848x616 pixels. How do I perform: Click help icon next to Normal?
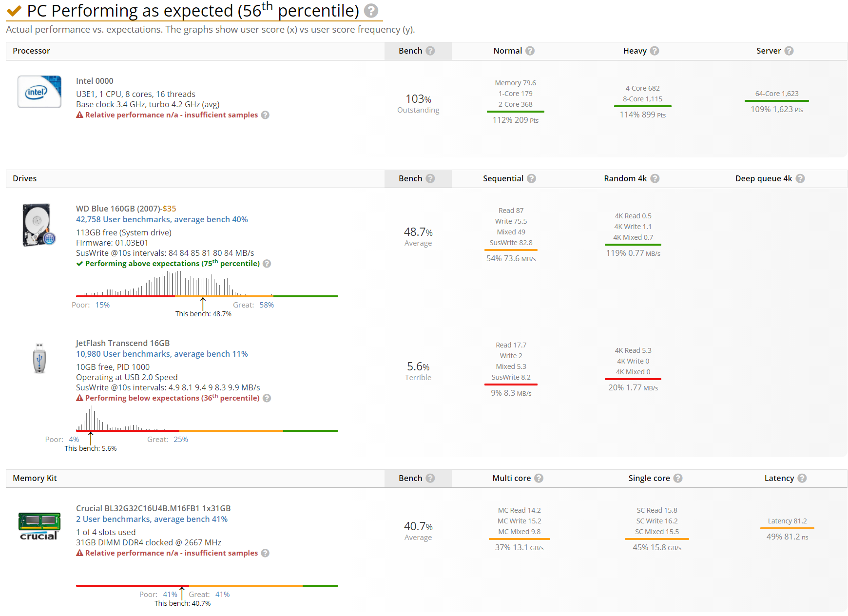[530, 51]
